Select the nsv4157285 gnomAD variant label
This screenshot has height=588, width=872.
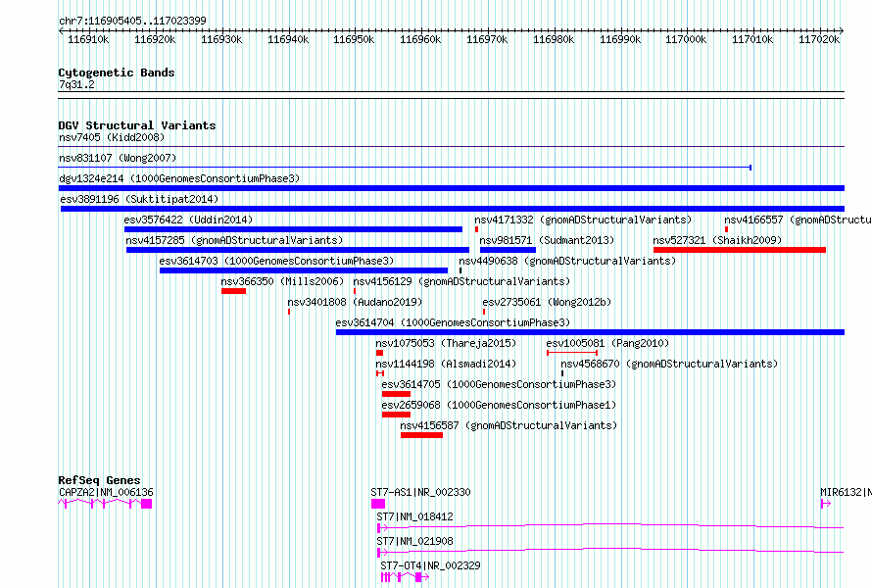coord(234,240)
